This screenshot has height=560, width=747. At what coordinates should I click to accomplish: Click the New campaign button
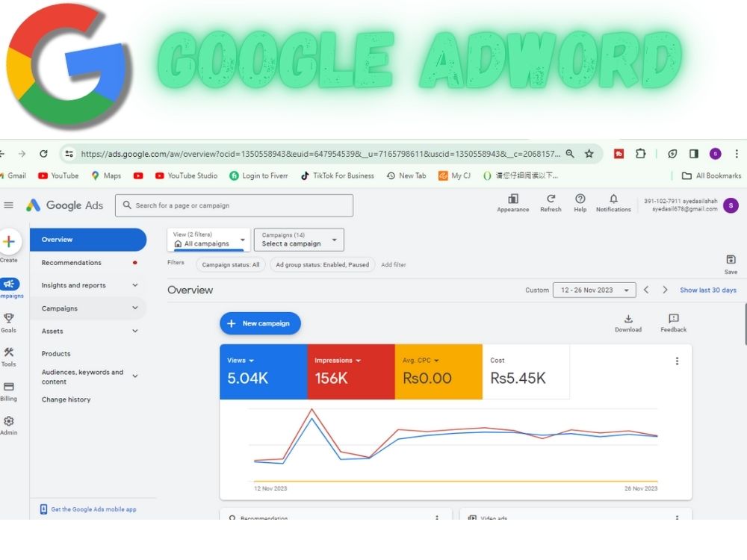[260, 323]
